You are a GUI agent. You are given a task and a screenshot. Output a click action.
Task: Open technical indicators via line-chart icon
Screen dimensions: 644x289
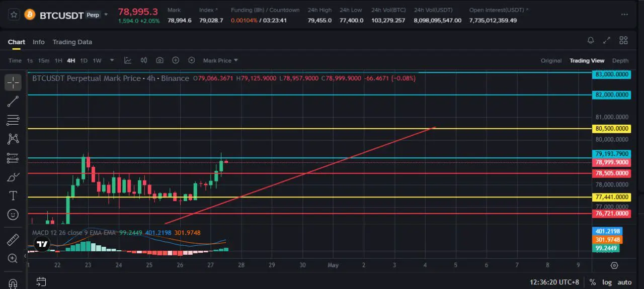(128, 60)
